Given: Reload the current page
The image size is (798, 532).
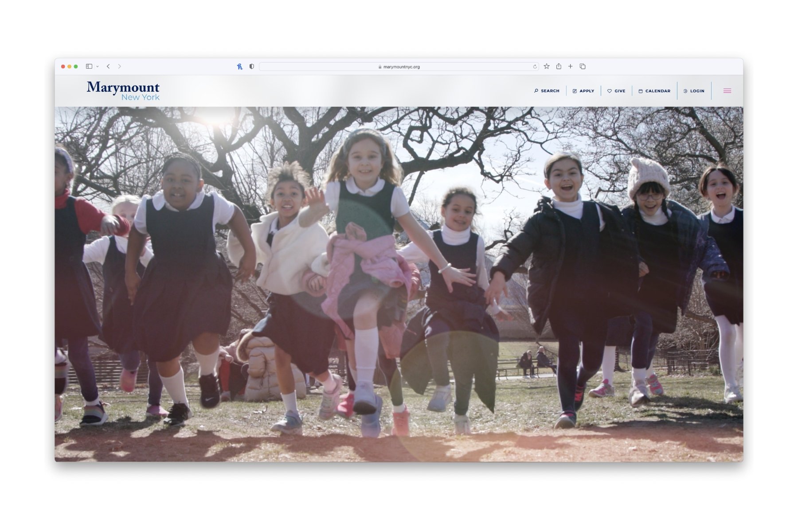Looking at the screenshot, I should click(x=535, y=66).
